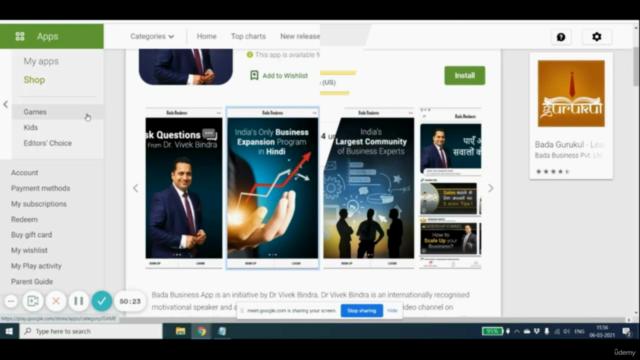Viewport: 640px width, 360px height.
Task: Click the left arrow of screenshot carousel
Action: 136,188
